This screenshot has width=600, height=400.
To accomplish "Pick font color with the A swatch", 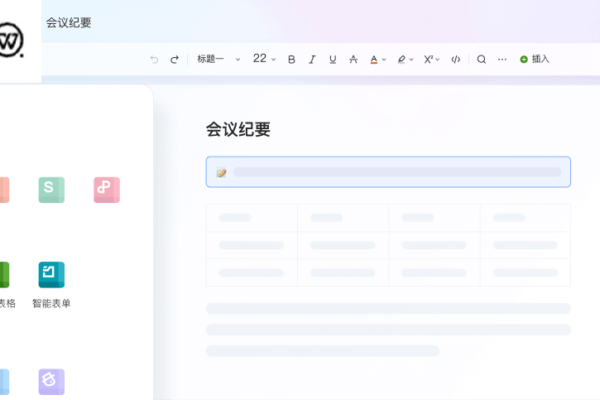I will [x=377, y=59].
